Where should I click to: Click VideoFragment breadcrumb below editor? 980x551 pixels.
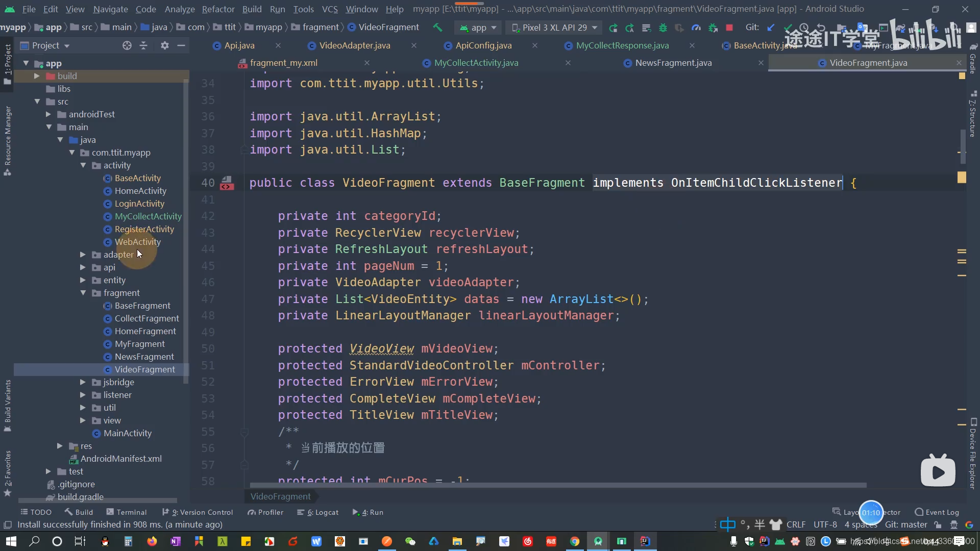[280, 496]
